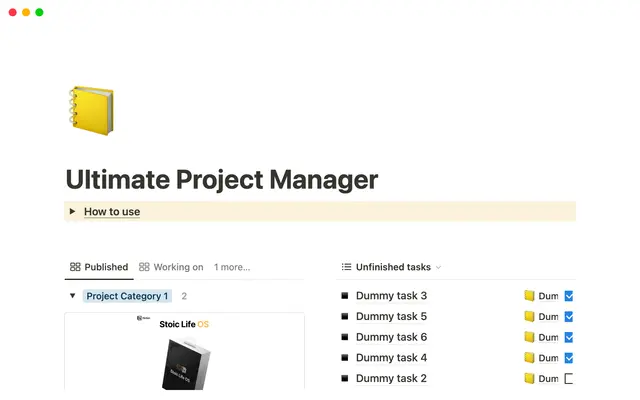Click the folder icon in Dummy task 2 row
This screenshot has height=400, width=640.
[530, 379]
